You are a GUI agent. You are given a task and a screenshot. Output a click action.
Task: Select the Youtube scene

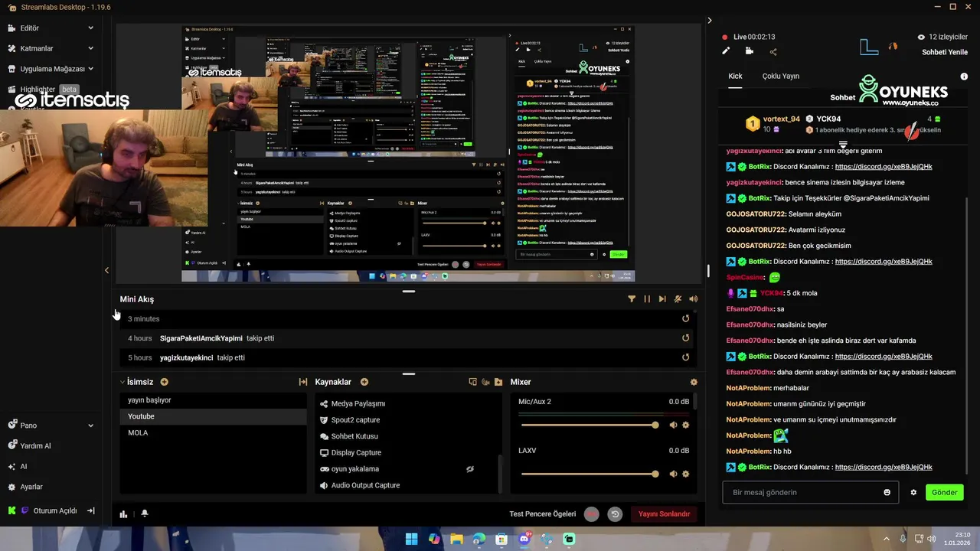click(x=214, y=416)
